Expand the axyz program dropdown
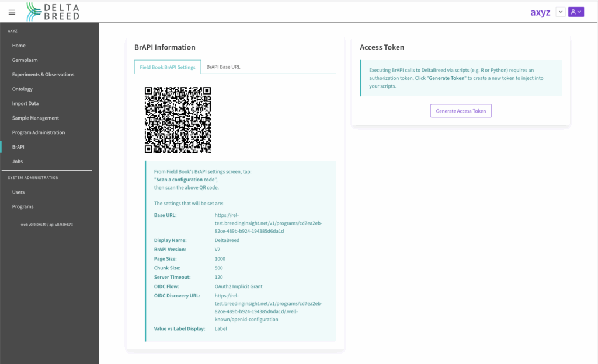The image size is (598, 364). pyautogui.click(x=560, y=12)
